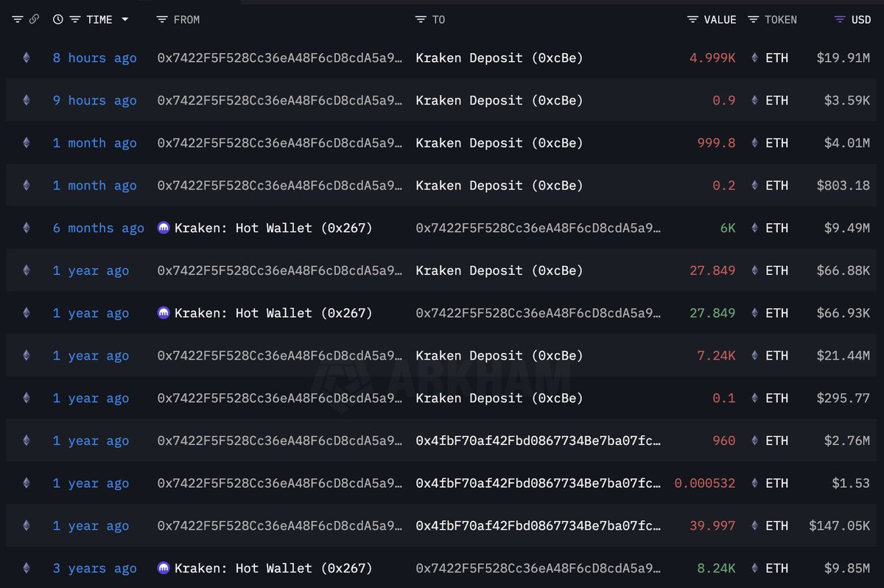884x588 pixels.
Task: Open the filter icon beside the TO header
Action: coord(421,19)
